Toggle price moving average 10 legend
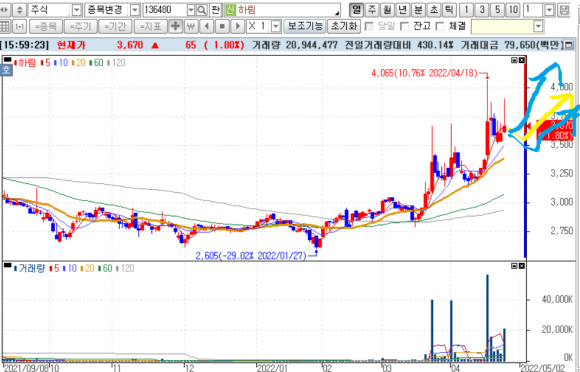 (x=61, y=63)
